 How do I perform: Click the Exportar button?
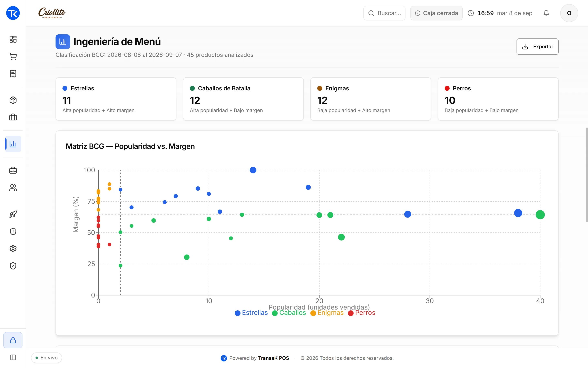pos(537,46)
